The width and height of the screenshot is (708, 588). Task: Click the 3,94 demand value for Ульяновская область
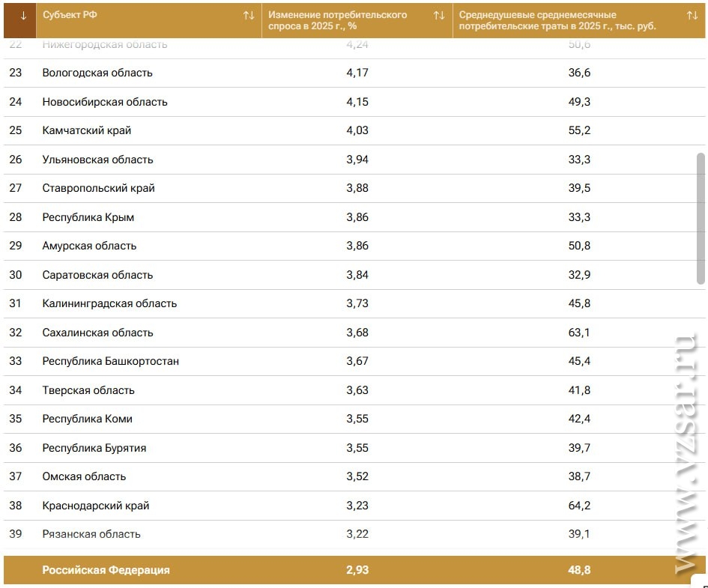(357, 160)
